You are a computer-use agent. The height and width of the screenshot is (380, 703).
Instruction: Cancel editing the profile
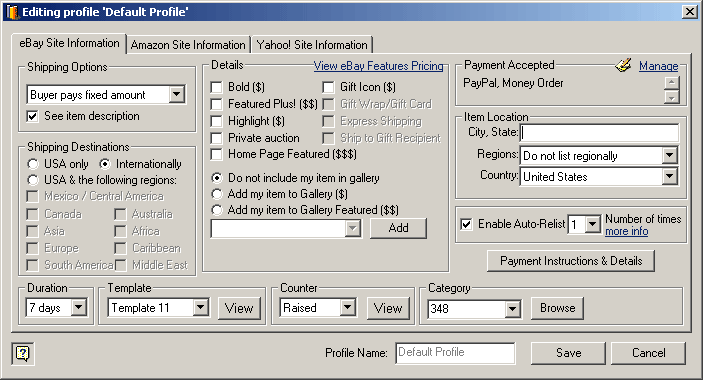648,353
